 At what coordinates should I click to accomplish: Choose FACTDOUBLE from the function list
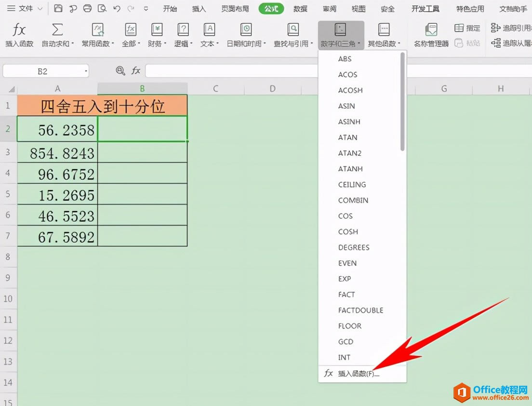(x=360, y=310)
